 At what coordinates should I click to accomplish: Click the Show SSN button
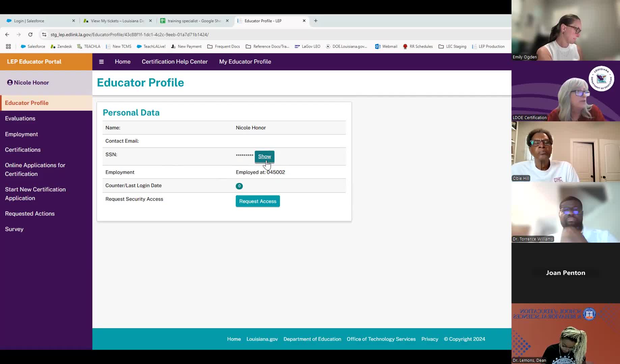264,156
